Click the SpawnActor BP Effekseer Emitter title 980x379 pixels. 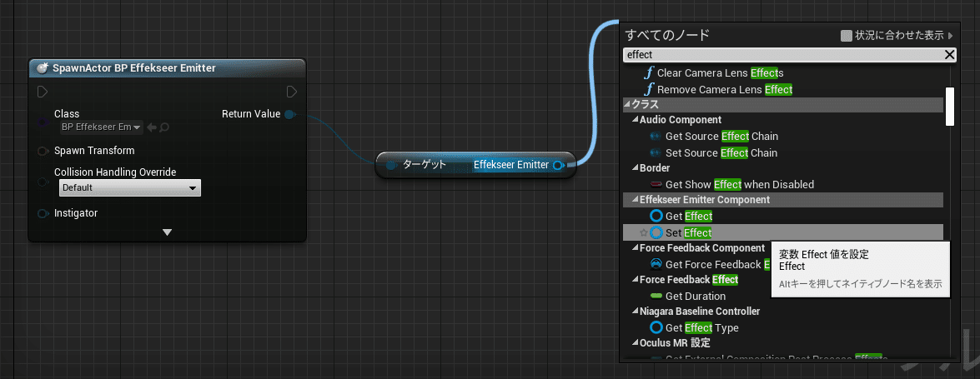(x=134, y=68)
